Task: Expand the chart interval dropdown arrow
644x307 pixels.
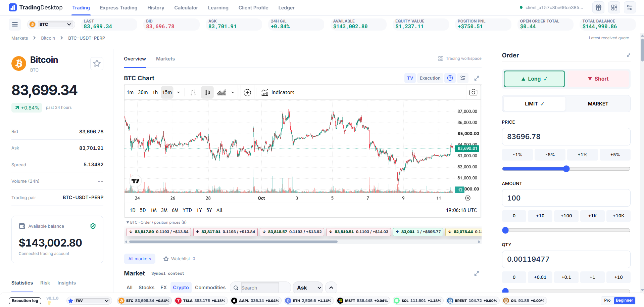Action: pyautogui.click(x=179, y=92)
